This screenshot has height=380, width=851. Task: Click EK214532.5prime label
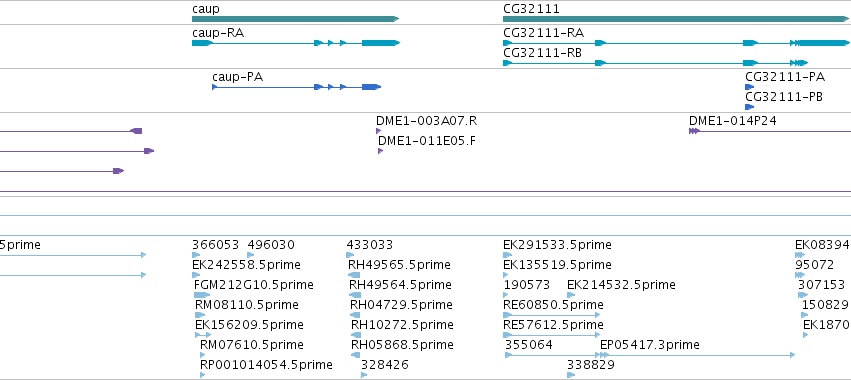point(621,285)
